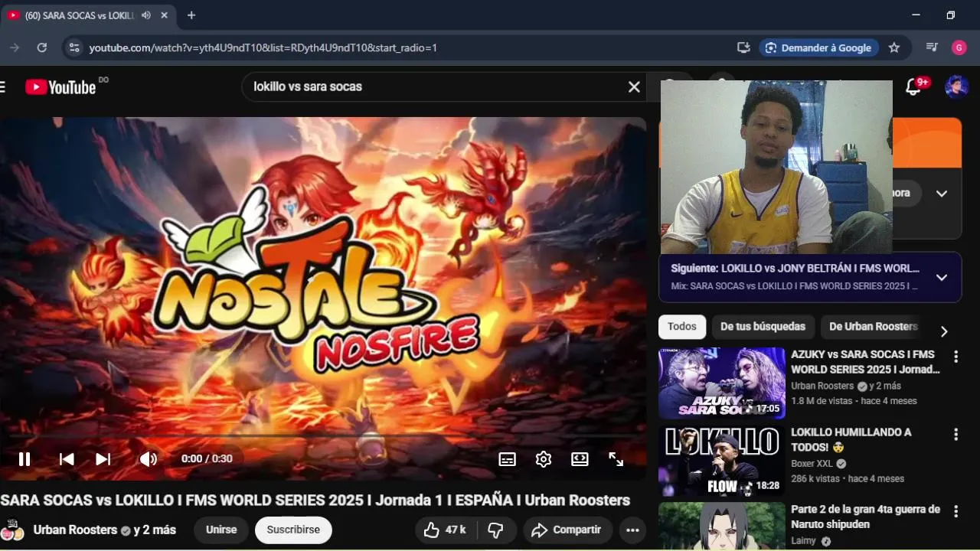Switch to theater mode
The height and width of the screenshot is (551, 980).
click(x=580, y=459)
